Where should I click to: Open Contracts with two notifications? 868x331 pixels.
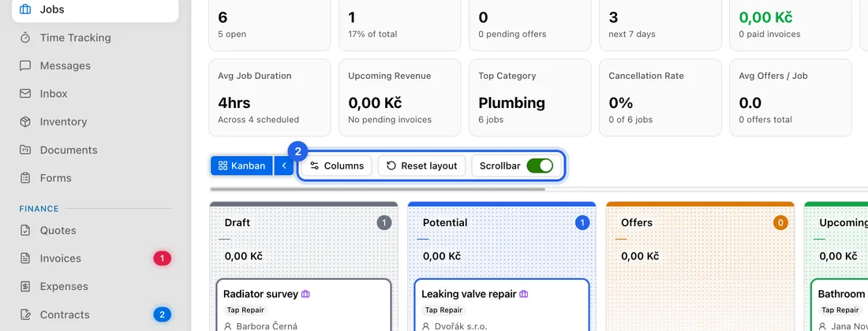coord(95,314)
